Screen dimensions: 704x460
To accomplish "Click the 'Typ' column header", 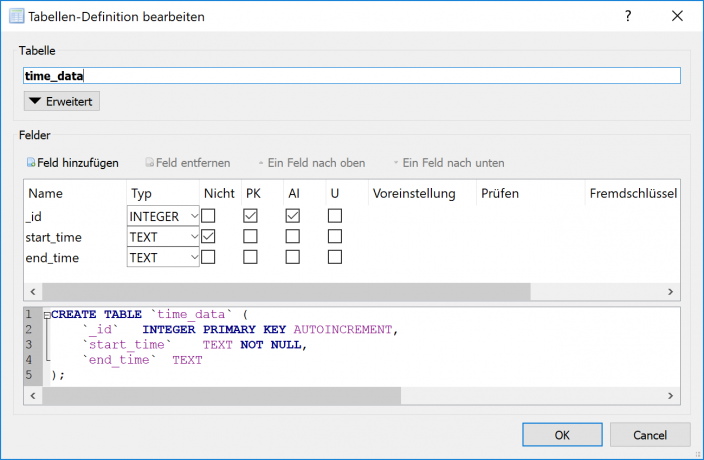I will tap(141, 193).
